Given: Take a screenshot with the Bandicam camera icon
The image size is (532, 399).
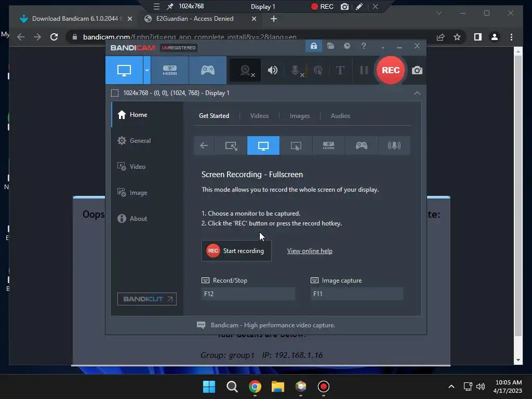Looking at the screenshot, I should click(417, 70).
